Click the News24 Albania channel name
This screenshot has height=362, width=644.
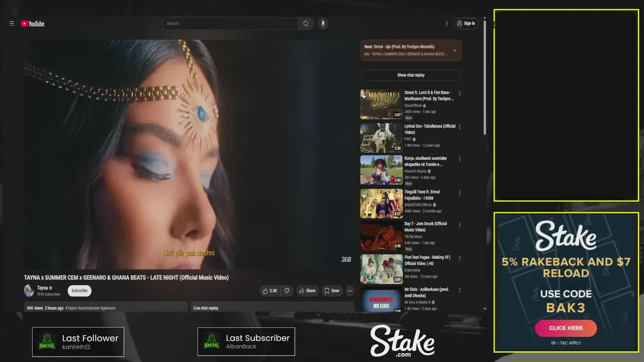click(415, 171)
